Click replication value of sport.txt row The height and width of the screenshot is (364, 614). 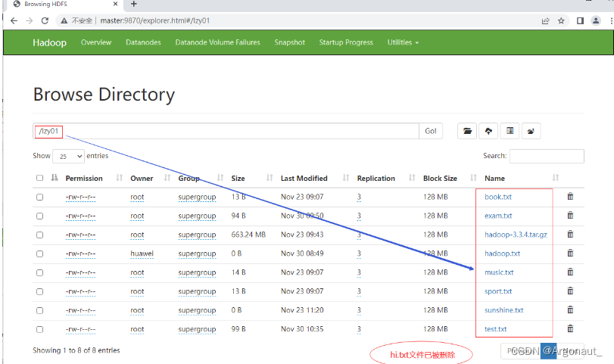tap(359, 291)
